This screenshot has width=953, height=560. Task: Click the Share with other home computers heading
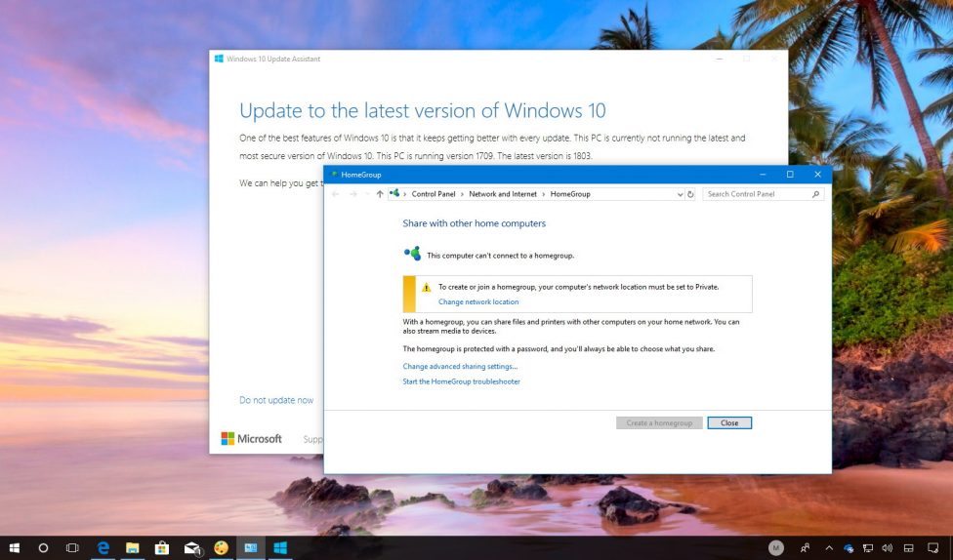pos(475,223)
